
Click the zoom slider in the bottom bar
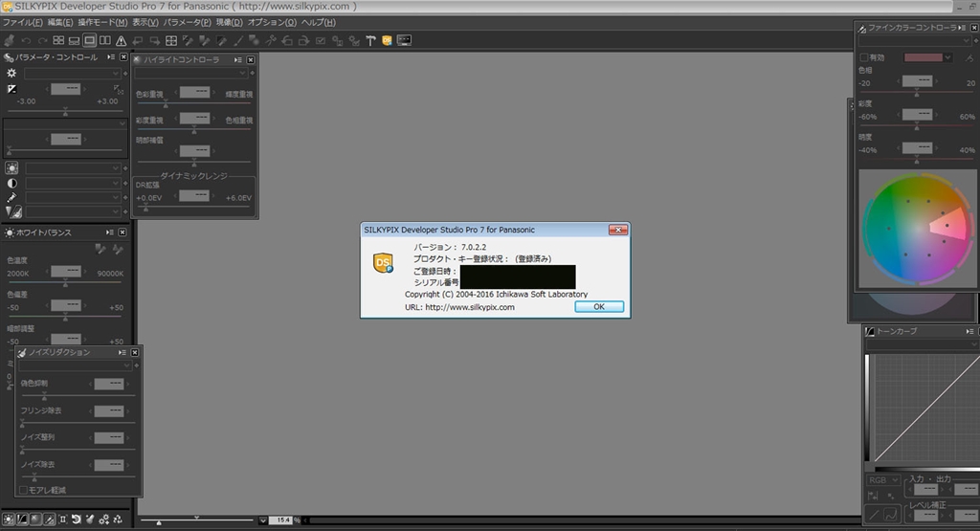pyautogui.click(x=195, y=520)
